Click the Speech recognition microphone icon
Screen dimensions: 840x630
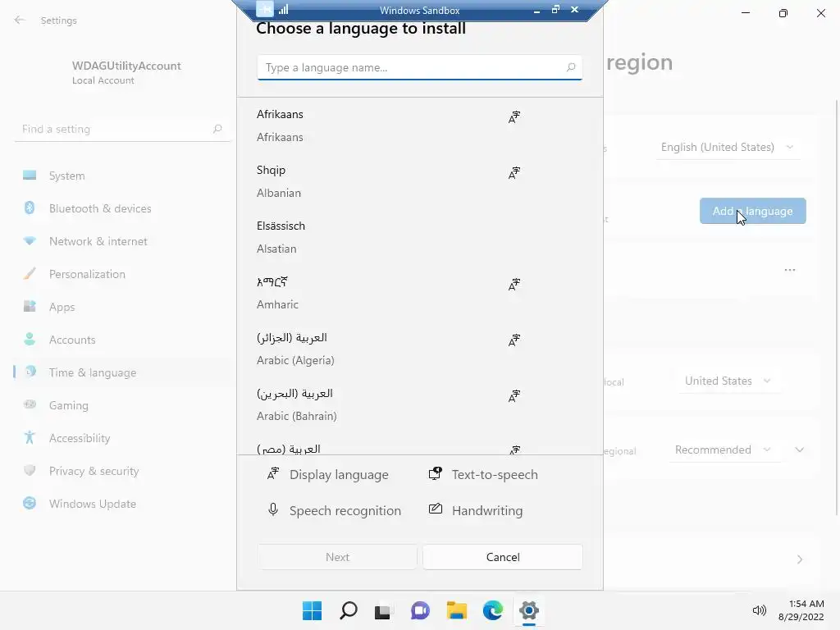pos(272,509)
